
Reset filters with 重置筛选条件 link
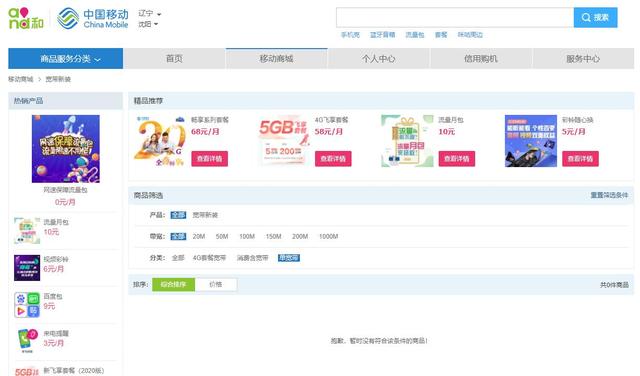[x=609, y=196]
